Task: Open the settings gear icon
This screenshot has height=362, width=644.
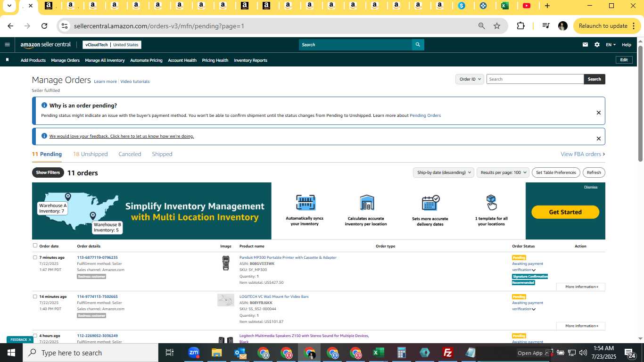Action: pyautogui.click(x=597, y=45)
